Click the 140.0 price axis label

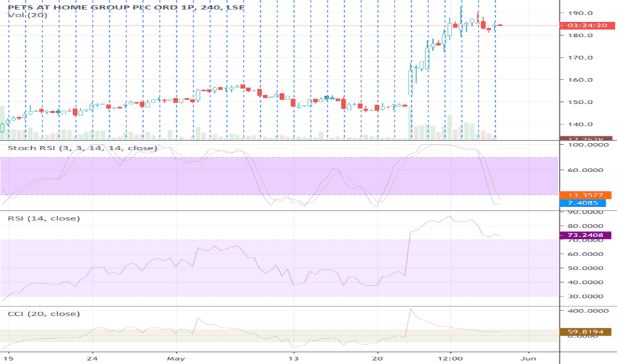click(581, 124)
